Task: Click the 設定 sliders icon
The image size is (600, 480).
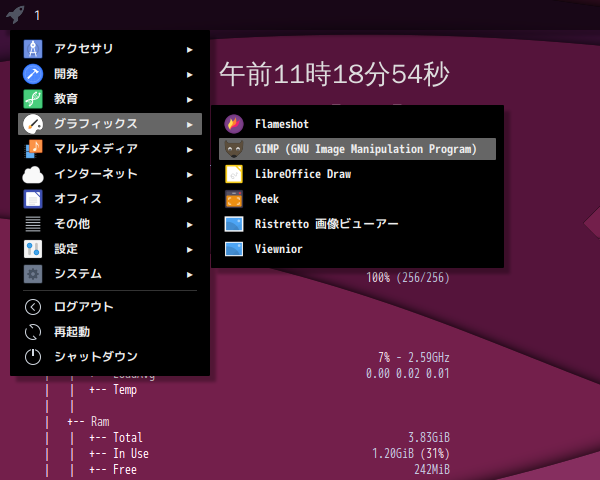Action: (x=33, y=249)
